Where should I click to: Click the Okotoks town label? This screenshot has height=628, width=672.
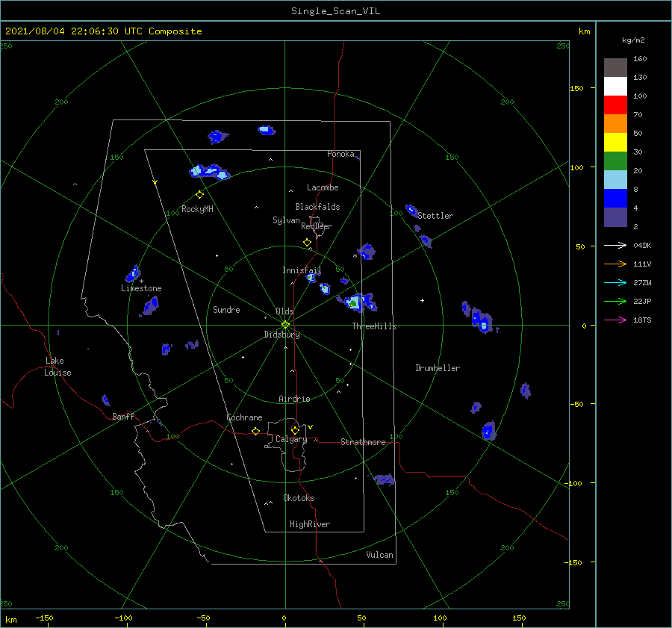[299, 498]
